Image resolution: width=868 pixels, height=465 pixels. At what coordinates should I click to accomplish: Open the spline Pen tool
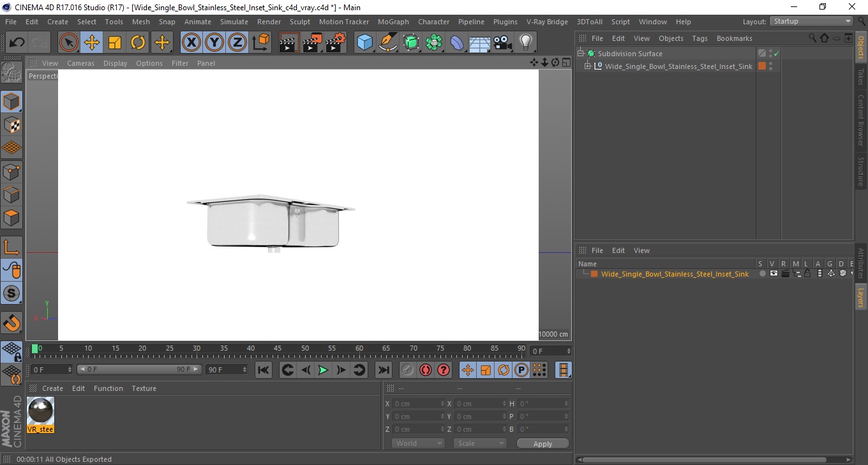(x=388, y=43)
